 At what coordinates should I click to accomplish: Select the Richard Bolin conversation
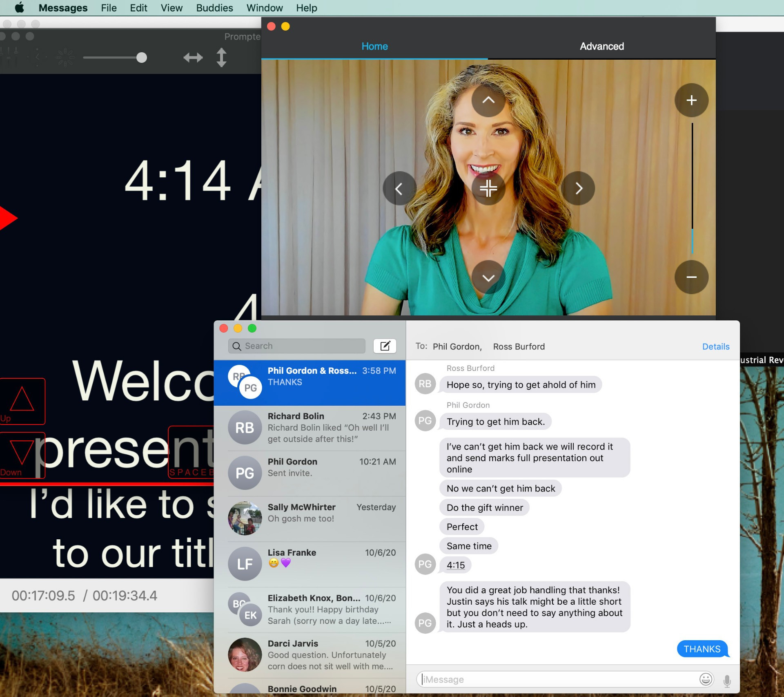[x=310, y=427]
